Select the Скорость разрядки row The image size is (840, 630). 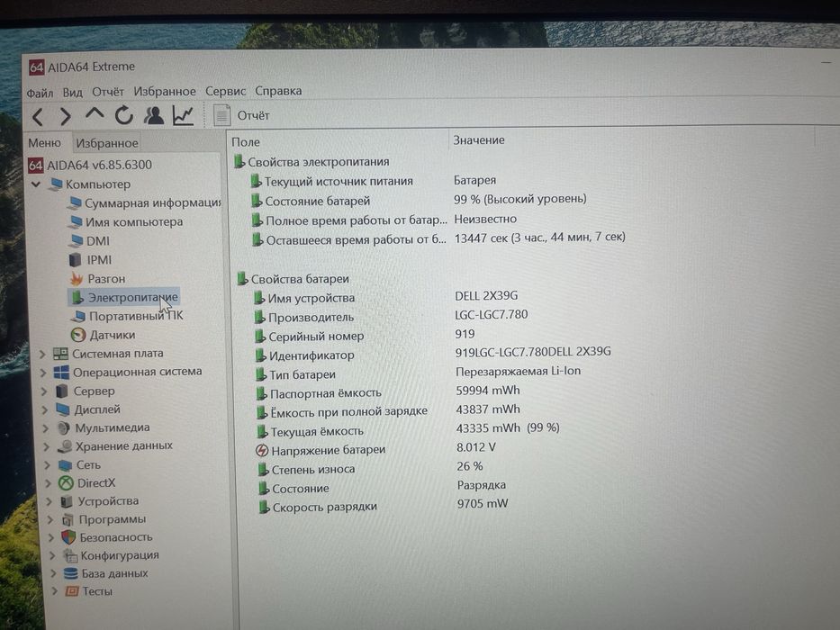[318, 507]
